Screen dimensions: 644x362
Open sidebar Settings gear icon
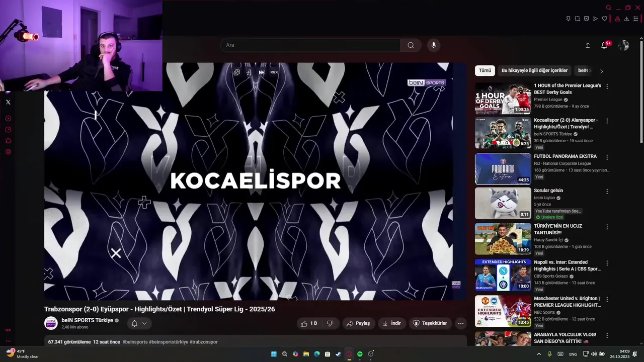click(x=8, y=152)
